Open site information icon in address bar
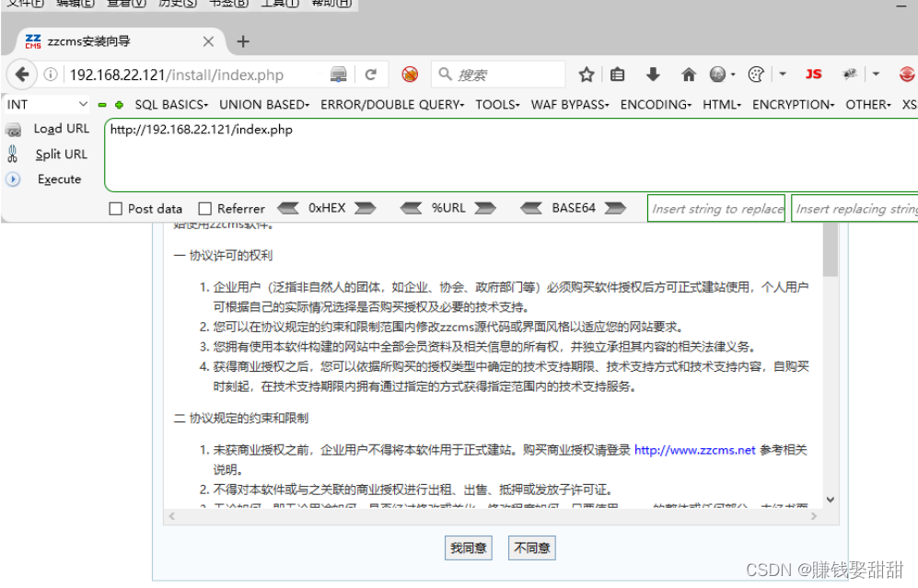Screen dimensions: 918x588 (x=51, y=75)
